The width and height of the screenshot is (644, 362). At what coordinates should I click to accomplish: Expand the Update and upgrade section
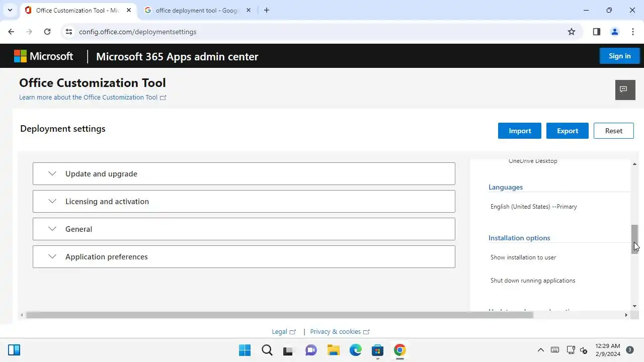pos(244,173)
